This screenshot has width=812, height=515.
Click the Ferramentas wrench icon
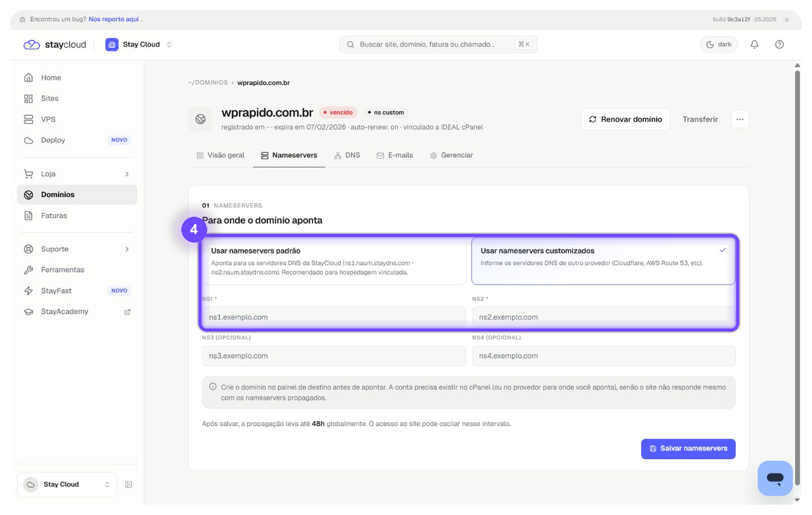click(28, 270)
